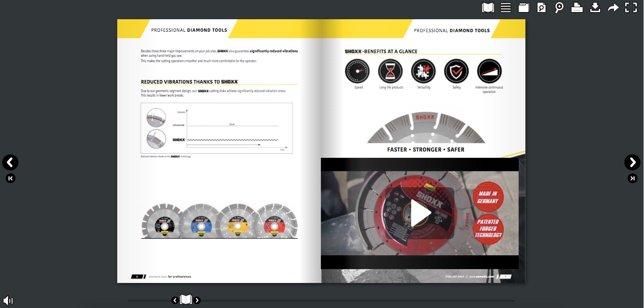
Task: Click the page navigation slider track
Action: (321, 301)
